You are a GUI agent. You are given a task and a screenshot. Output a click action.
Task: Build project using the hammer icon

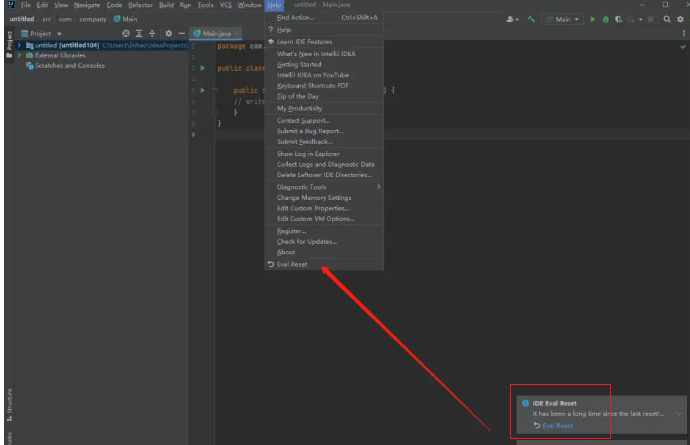coord(532,18)
